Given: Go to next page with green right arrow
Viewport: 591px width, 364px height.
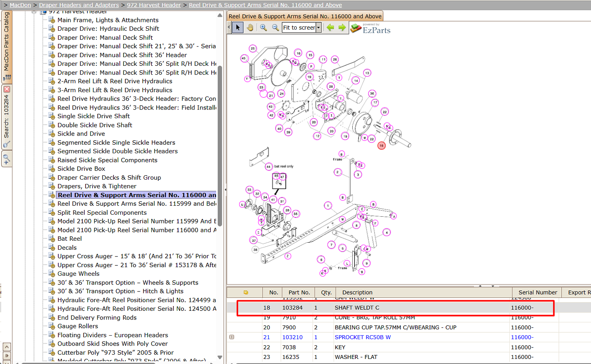Looking at the screenshot, I should pyautogui.click(x=342, y=28).
